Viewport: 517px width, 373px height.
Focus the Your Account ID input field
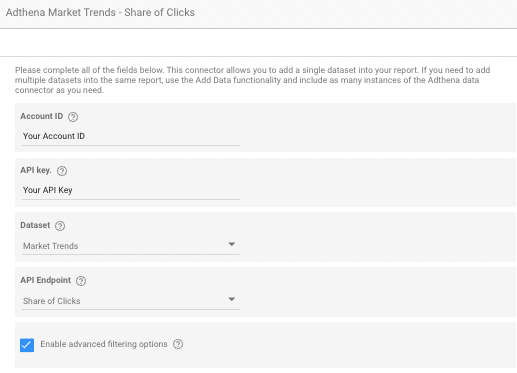click(x=131, y=136)
